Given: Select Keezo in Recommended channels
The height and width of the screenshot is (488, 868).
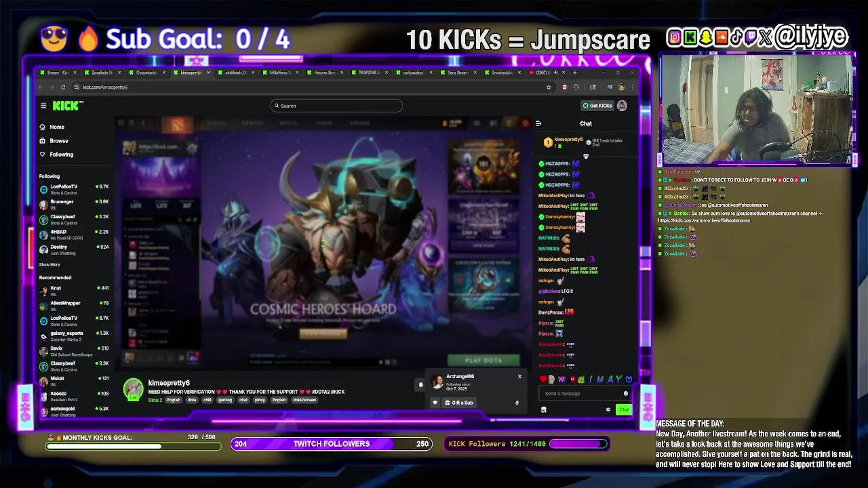Looking at the screenshot, I should pyautogui.click(x=73, y=396).
